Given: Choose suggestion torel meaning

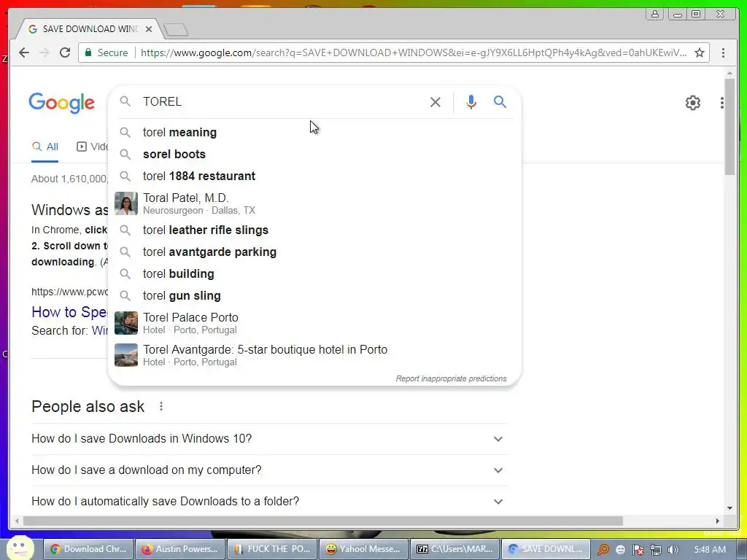Looking at the screenshot, I should pos(315,133).
